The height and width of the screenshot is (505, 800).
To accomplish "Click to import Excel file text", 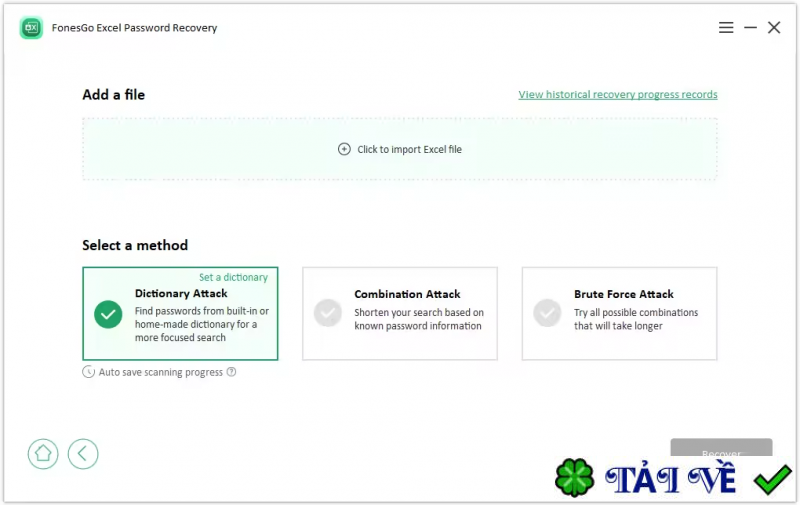I will point(409,149).
